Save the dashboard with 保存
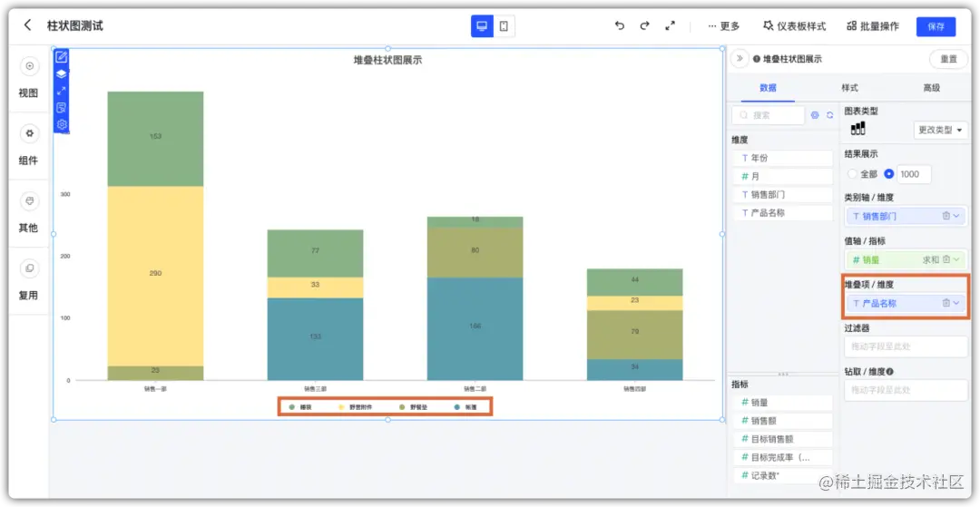 (x=936, y=26)
